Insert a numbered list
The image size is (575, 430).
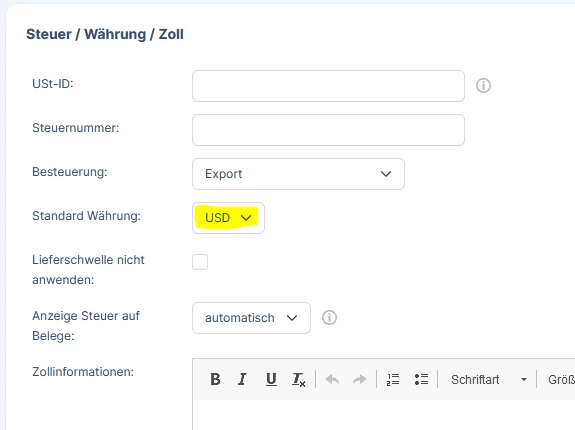pos(393,379)
